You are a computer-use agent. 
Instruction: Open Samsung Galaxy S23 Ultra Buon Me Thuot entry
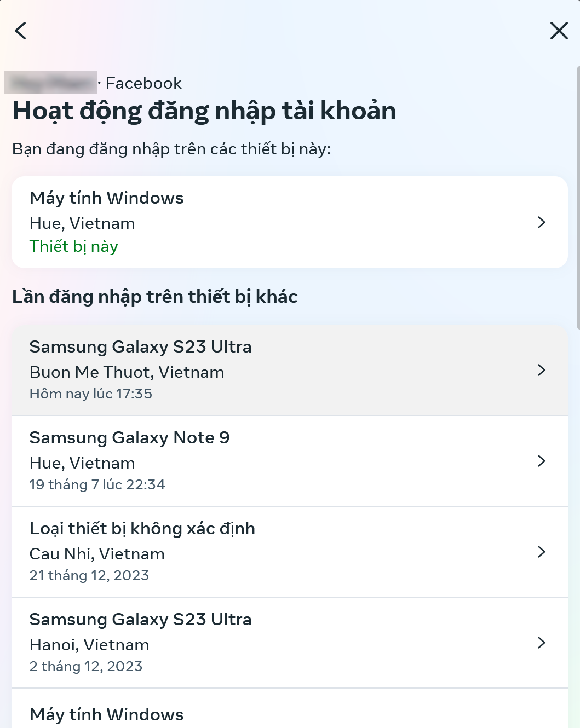[140, 347]
